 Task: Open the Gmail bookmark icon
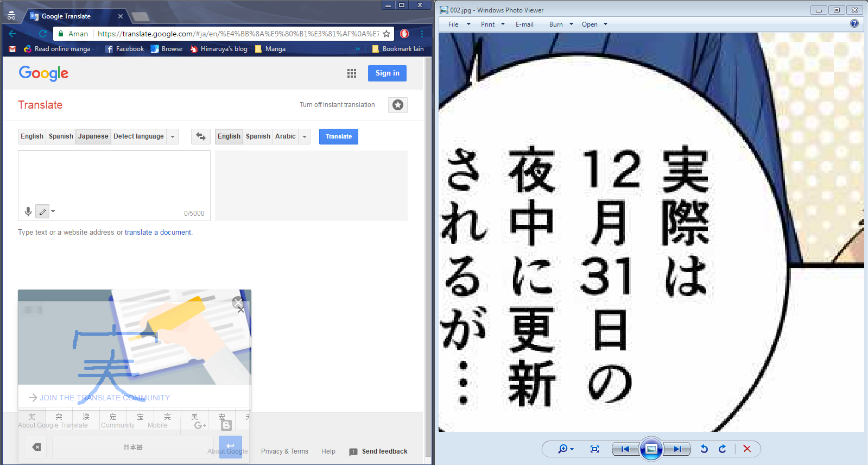point(12,49)
